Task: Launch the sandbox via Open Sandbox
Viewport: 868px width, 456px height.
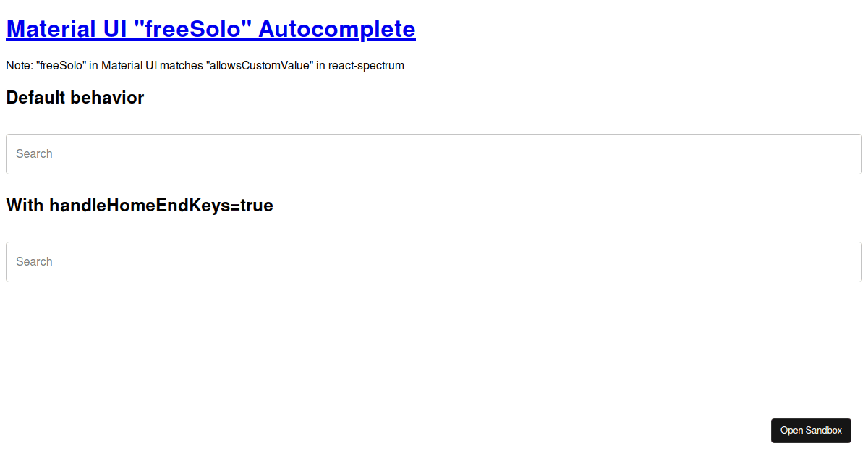Action: 811,430
